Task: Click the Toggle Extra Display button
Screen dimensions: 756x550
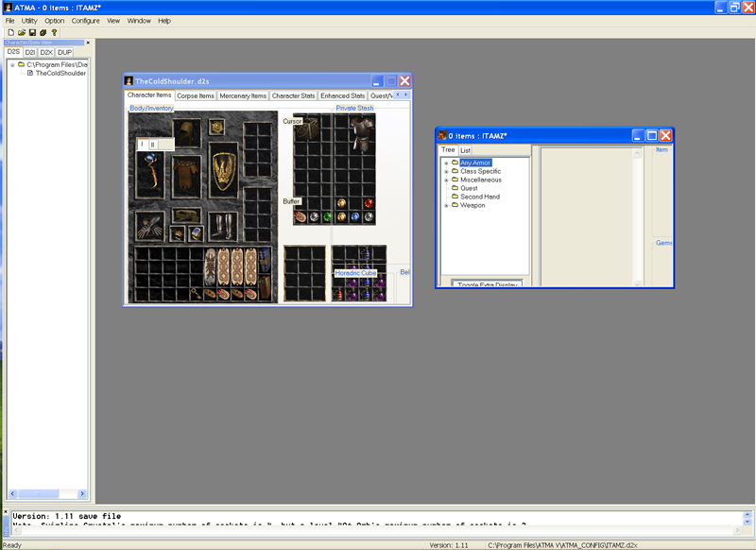Action: point(487,284)
